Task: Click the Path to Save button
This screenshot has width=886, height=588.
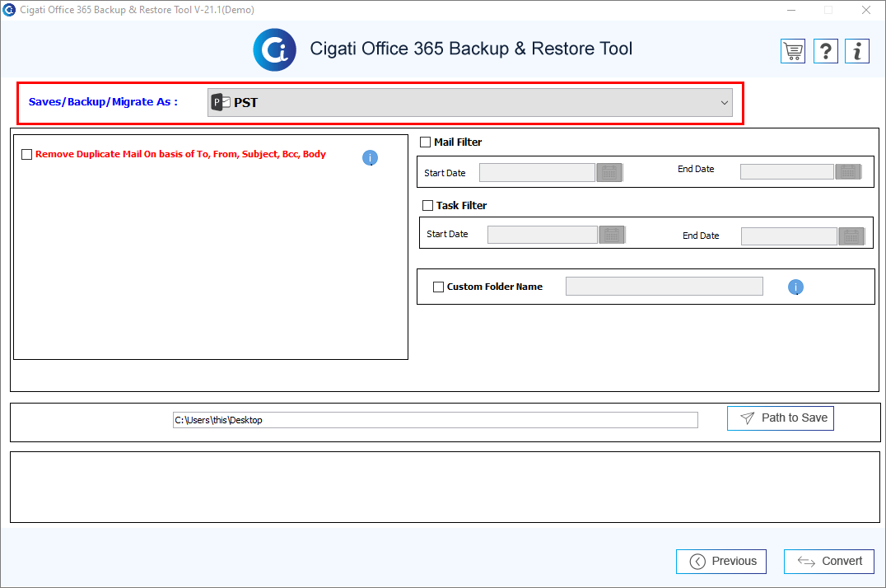Action: [x=781, y=418]
